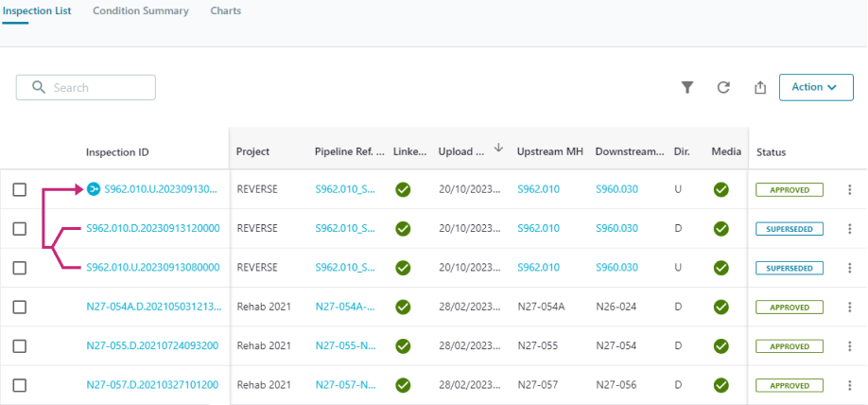
Task: Tick checkbox for S962.010.D inspection row
Action: tap(20, 229)
